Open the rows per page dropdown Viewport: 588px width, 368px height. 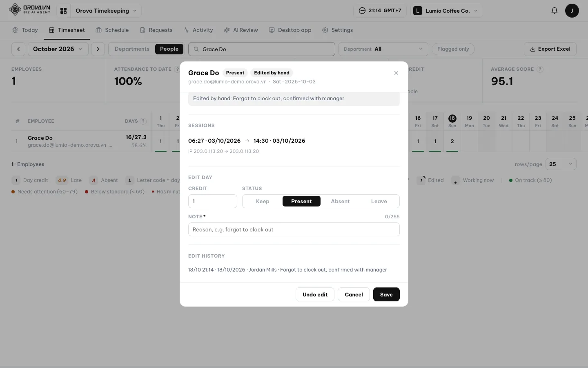click(561, 164)
